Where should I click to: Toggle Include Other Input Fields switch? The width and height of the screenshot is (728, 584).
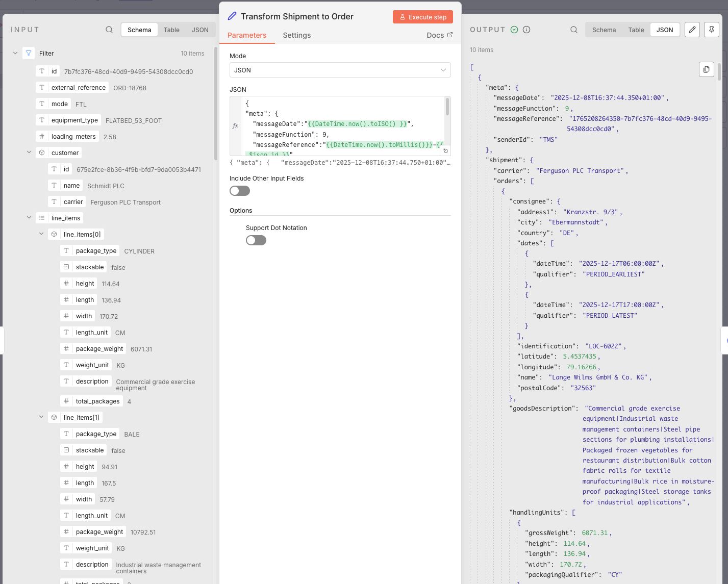[240, 191]
